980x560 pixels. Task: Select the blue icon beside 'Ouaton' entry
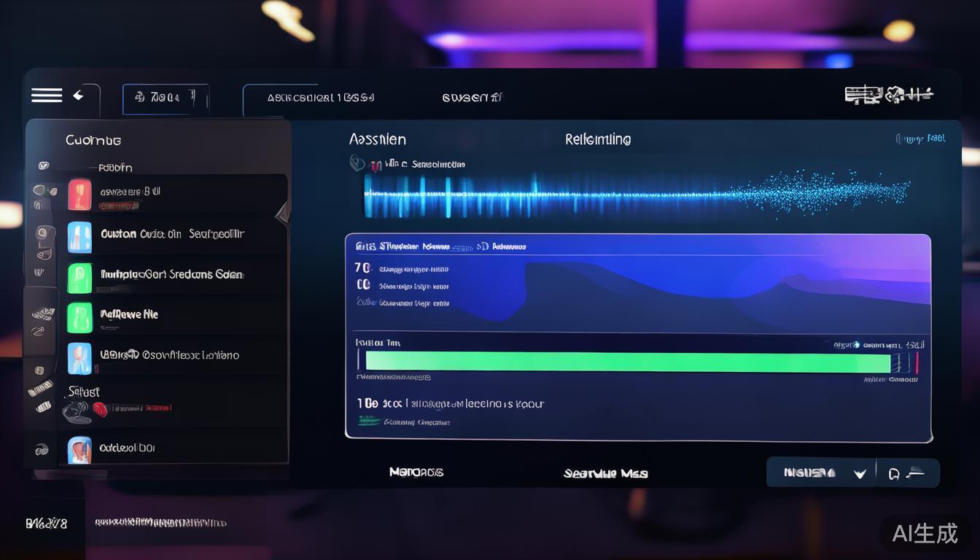click(x=79, y=236)
